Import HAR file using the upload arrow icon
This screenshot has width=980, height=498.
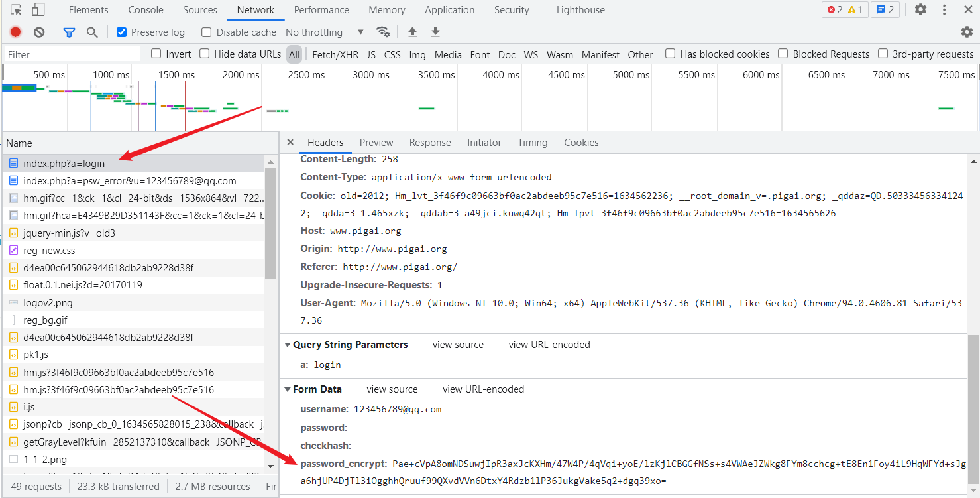[x=411, y=31]
